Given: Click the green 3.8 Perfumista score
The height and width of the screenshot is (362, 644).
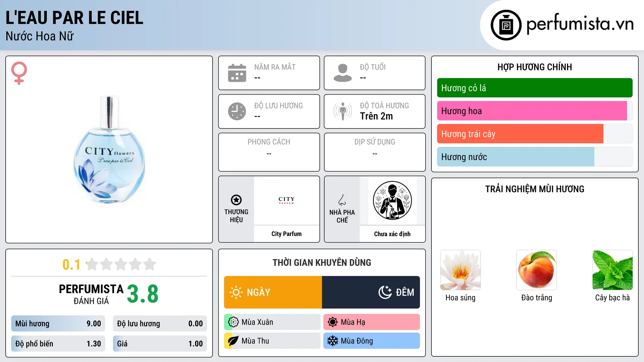Looking at the screenshot, I should pos(143,294).
